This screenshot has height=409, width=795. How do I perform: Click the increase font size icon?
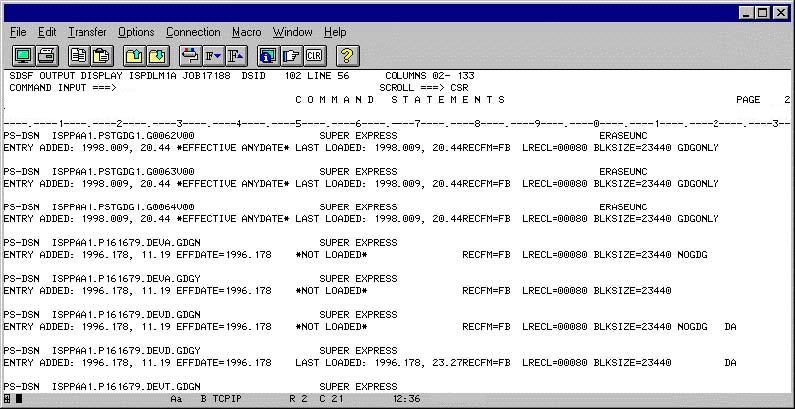(x=236, y=55)
